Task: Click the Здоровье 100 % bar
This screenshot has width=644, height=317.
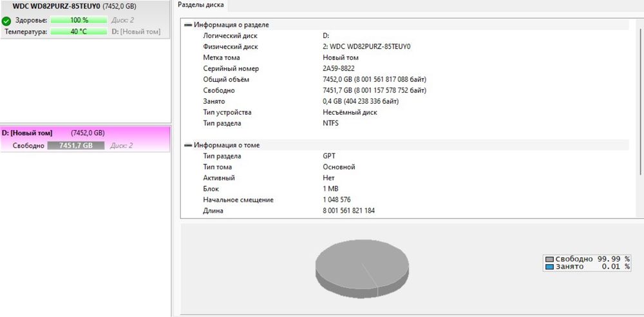Action: 79,20
